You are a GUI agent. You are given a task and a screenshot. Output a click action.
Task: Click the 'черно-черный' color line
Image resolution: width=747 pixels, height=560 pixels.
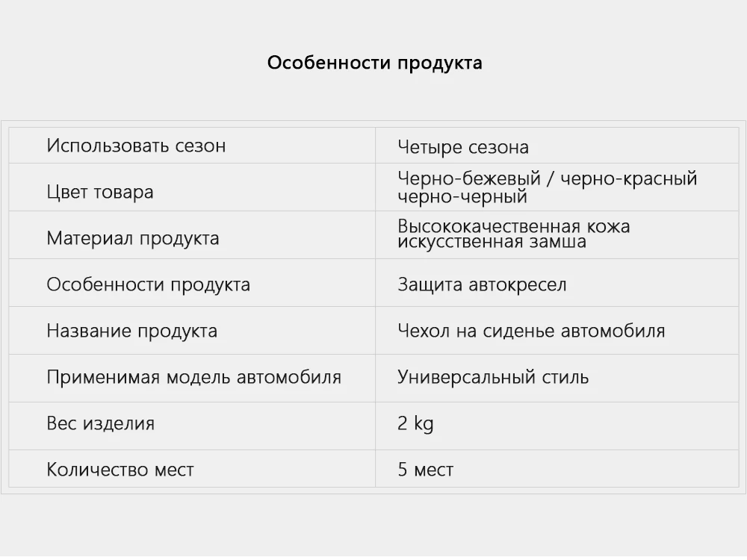pyautogui.click(x=462, y=196)
